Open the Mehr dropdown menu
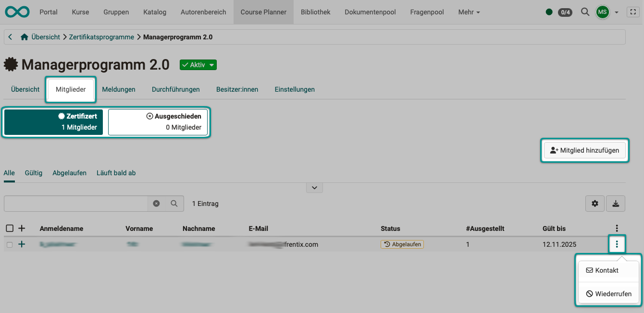Image resolution: width=644 pixels, height=313 pixels. [469, 12]
